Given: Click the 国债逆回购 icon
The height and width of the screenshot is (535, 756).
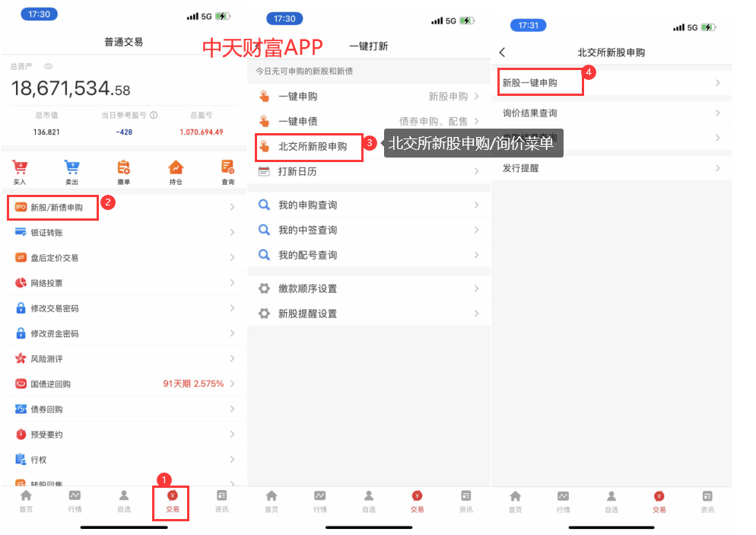Looking at the screenshot, I should pos(21,384).
